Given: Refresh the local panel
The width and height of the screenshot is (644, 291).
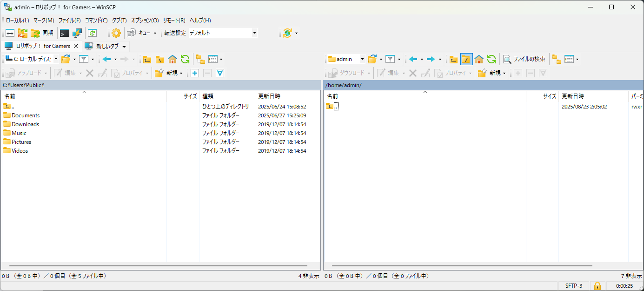Looking at the screenshot, I should click(185, 59).
